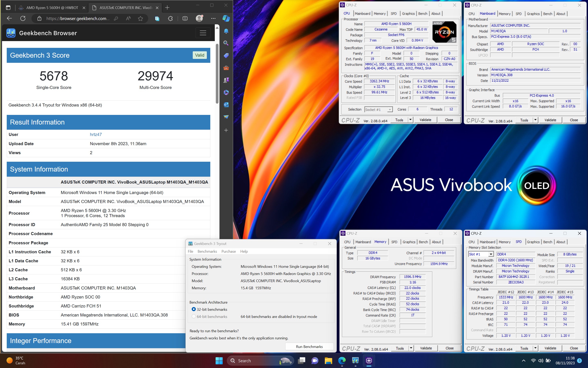
Task: Select 64-bit benchmarks radio button
Action: point(194,316)
